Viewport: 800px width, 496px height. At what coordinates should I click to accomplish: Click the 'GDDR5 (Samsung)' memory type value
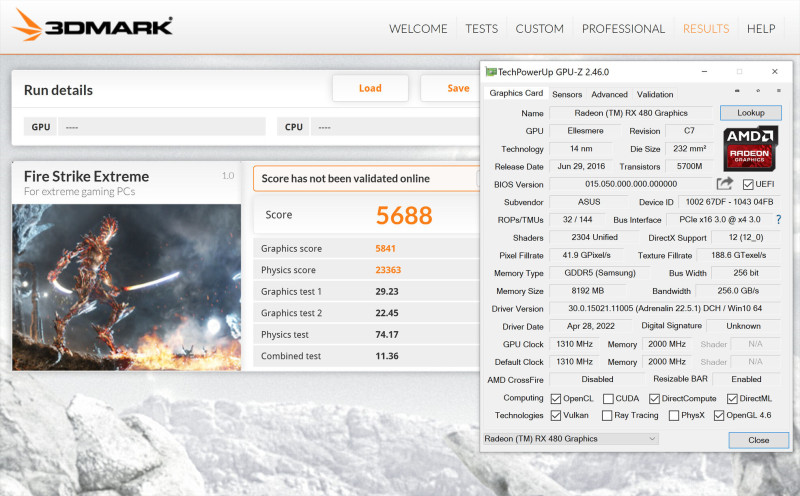599,273
